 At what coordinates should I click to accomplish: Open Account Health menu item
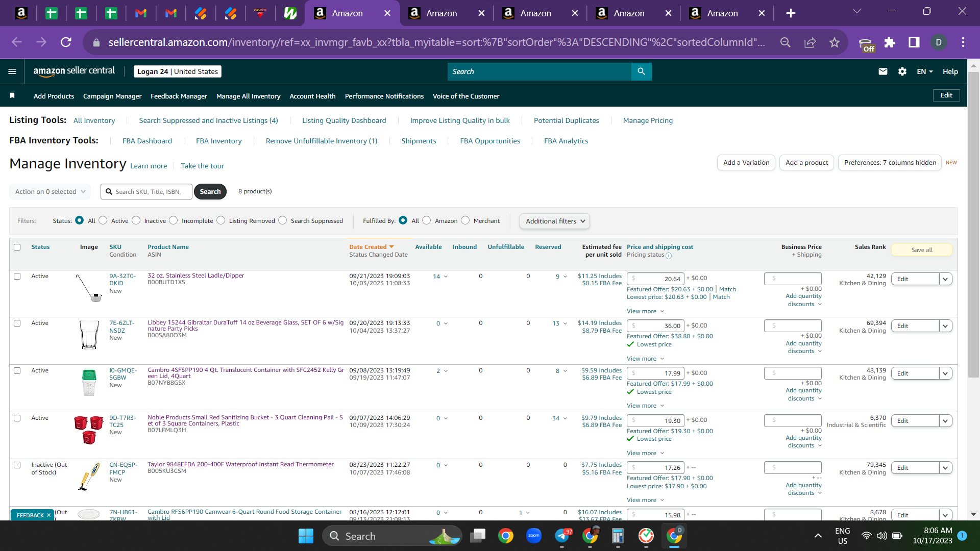coord(312,96)
